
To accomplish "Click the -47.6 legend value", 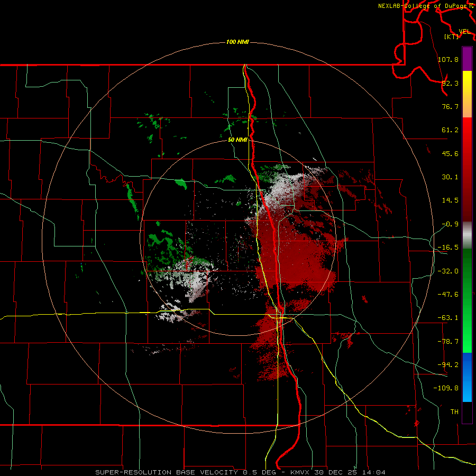I will click(x=448, y=295).
